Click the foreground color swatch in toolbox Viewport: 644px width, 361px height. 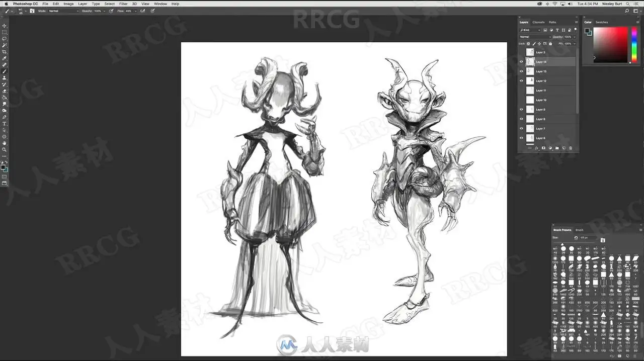coord(4,166)
